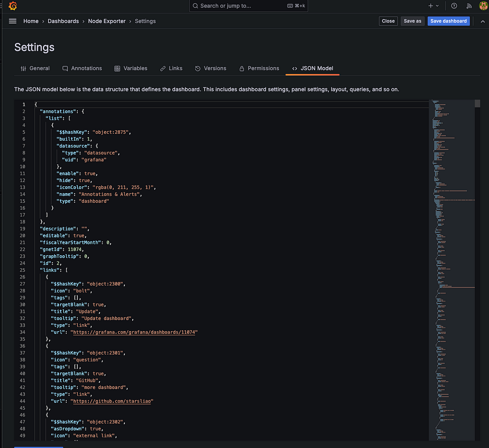This screenshot has height=448, width=489.
Task: Click the "Annotations & Alerts" name value
Action: (x=109, y=194)
